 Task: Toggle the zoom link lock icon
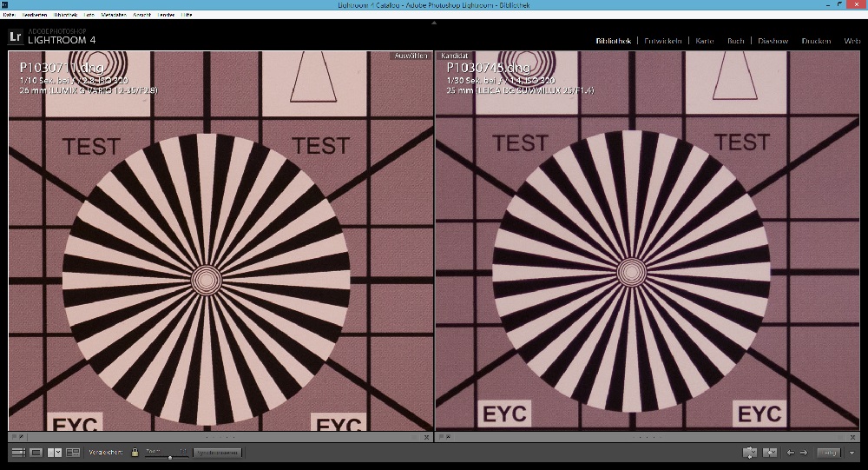135,453
